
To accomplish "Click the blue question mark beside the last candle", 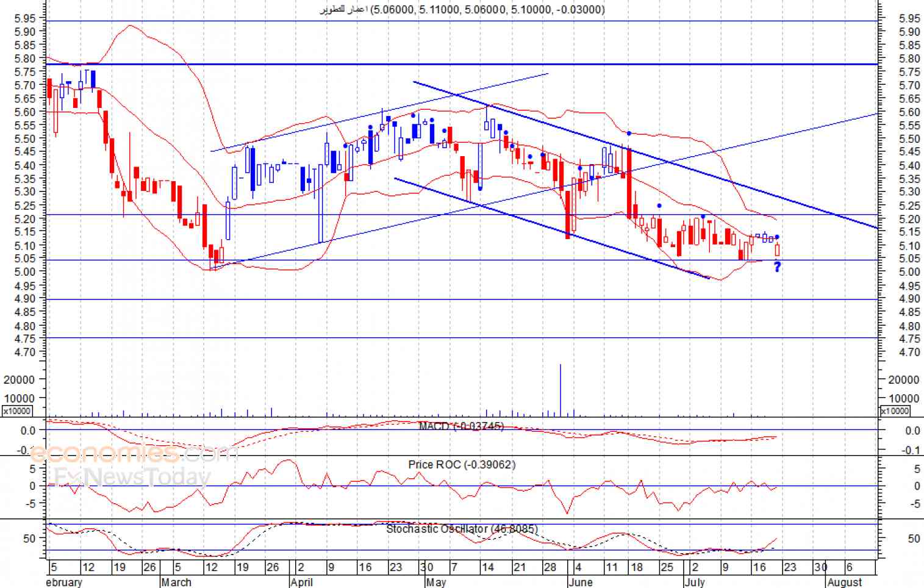I will 778,267.
